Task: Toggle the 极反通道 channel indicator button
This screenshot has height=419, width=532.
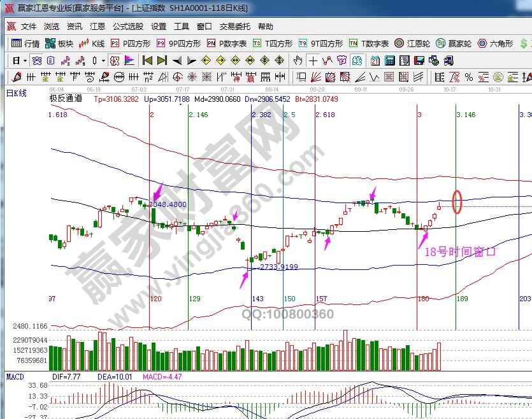Action: coord(114,60)
